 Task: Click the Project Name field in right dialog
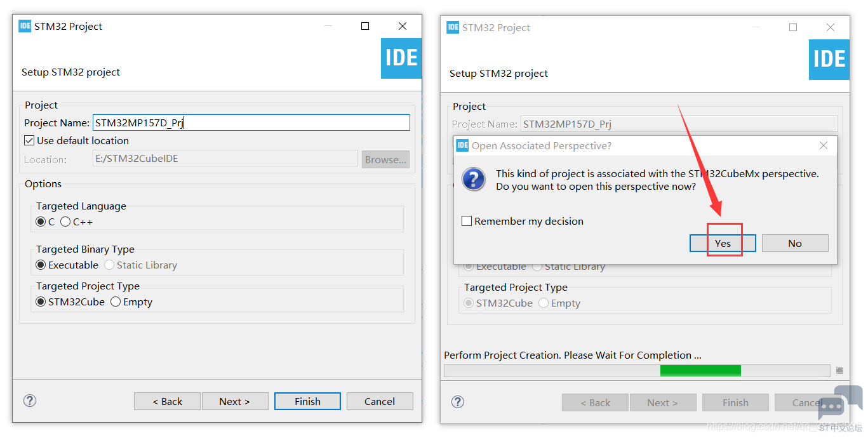(679, 124)
